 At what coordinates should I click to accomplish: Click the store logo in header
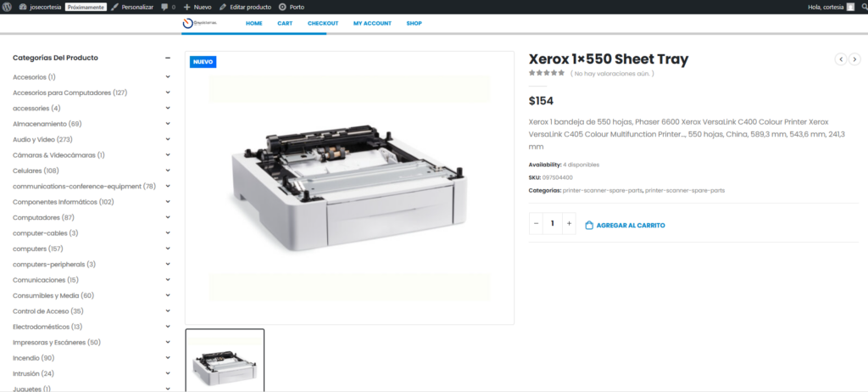click(x=200, y=23)
